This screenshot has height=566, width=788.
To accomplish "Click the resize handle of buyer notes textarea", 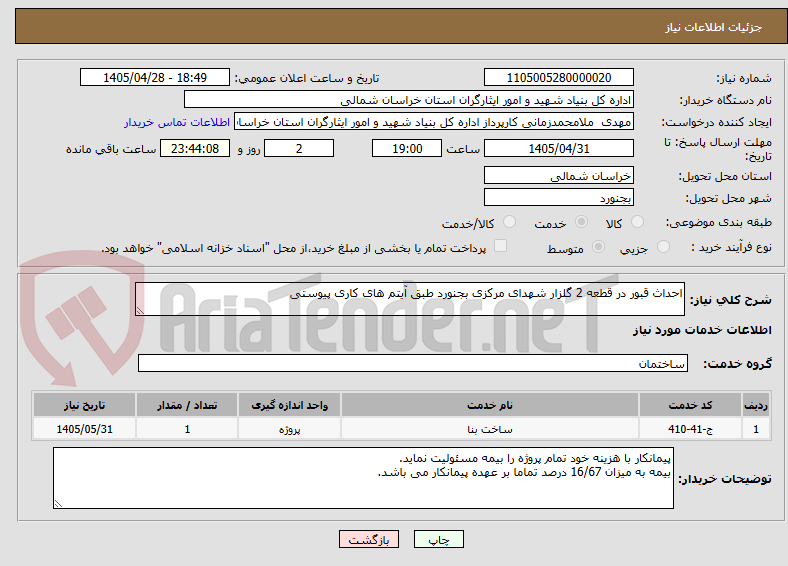I will (x=58, y=503).
